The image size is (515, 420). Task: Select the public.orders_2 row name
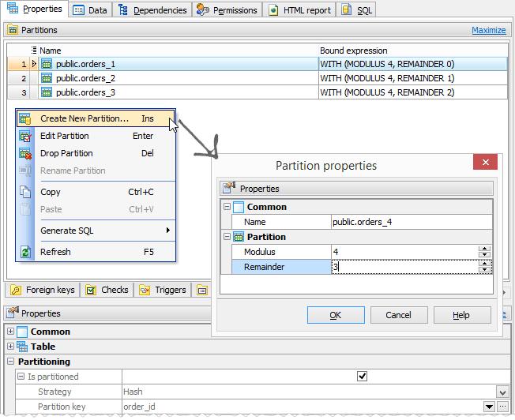(86, 78)
